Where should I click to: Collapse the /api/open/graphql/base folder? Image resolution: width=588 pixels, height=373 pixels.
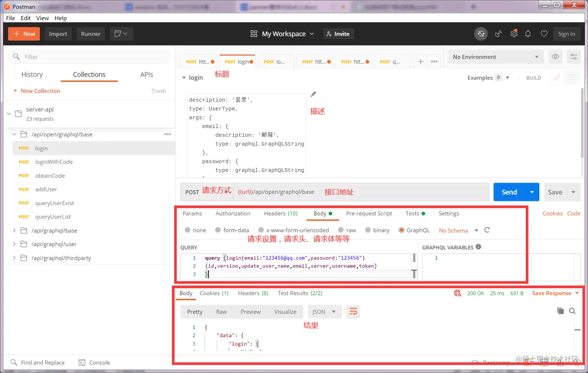pos(14,134)
